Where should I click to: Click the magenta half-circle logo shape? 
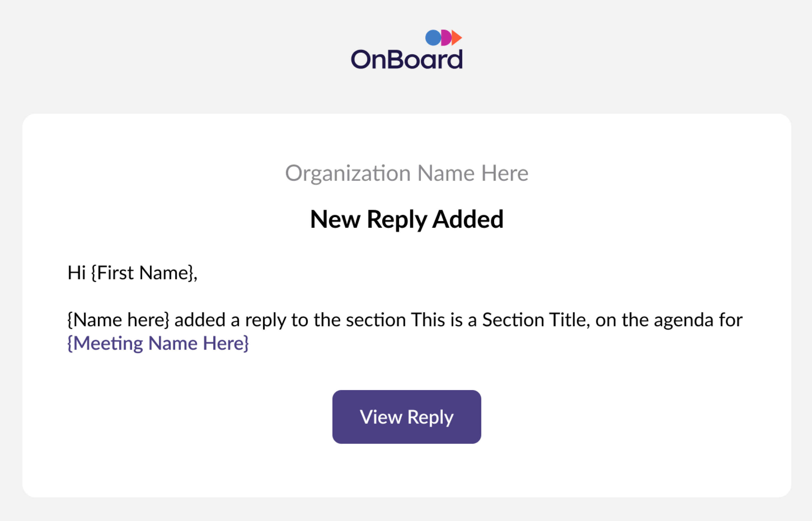(x=447, y=37)
